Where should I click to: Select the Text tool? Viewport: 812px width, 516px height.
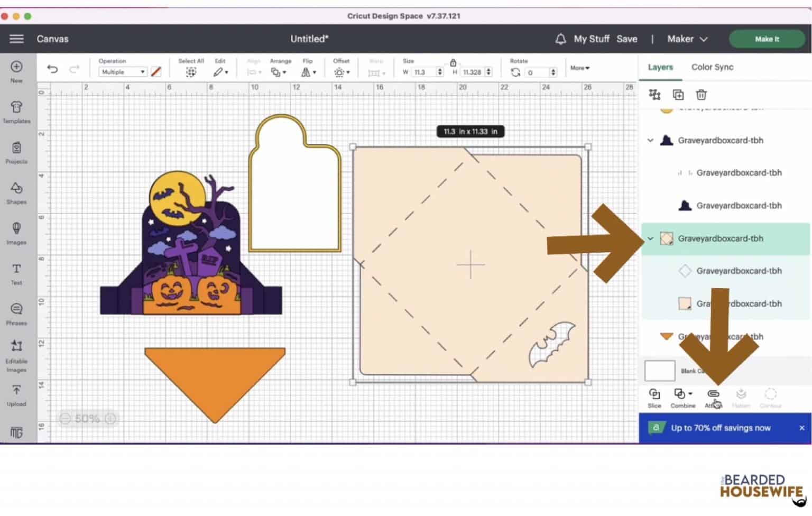[x=16, y=272]
